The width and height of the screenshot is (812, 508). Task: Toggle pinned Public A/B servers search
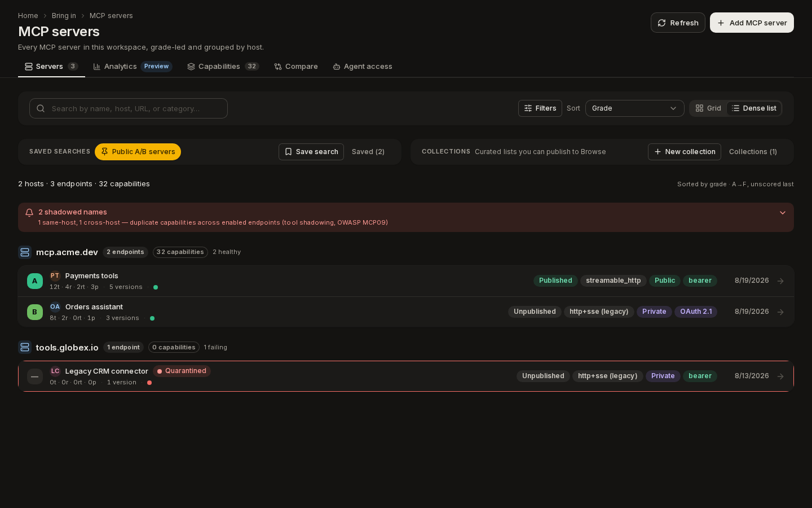click(138, 152)
